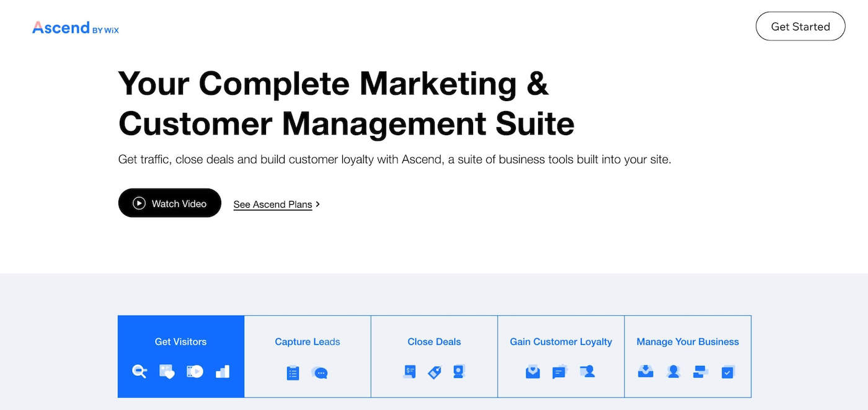Click the clipboard form icon under Capture Leads
The image size is (868, 410).
tap(293, 373)
